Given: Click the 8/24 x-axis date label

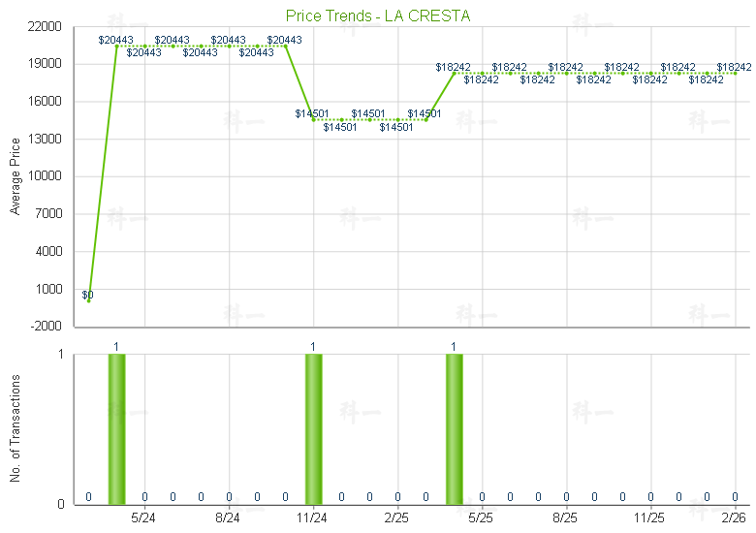Looking at the screenshot, I should tap(229, 518).
